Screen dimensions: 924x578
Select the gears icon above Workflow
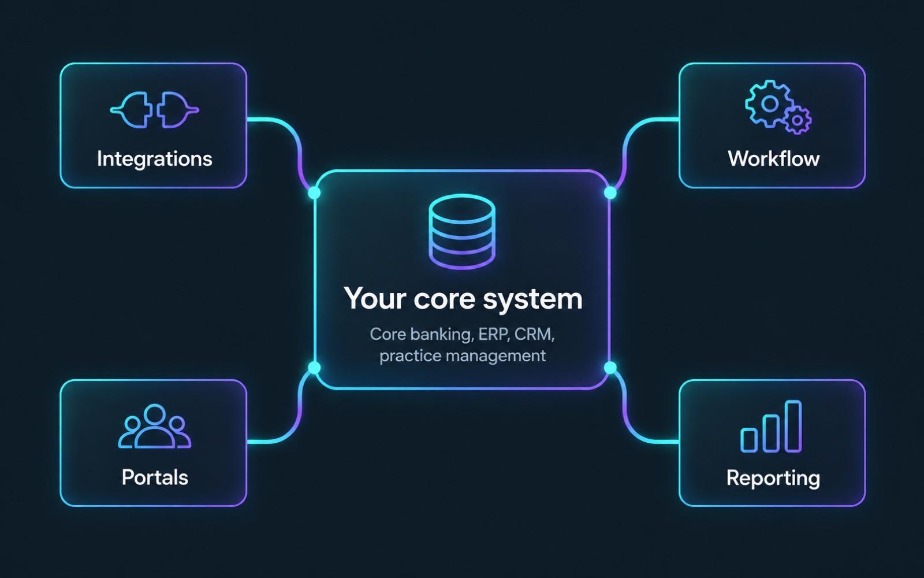[777, 108]
